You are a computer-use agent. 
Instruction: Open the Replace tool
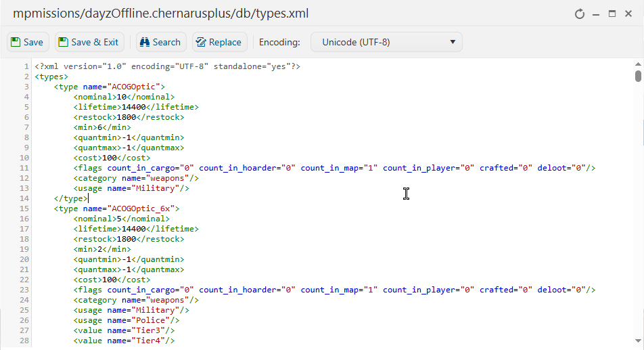(220, 43)
